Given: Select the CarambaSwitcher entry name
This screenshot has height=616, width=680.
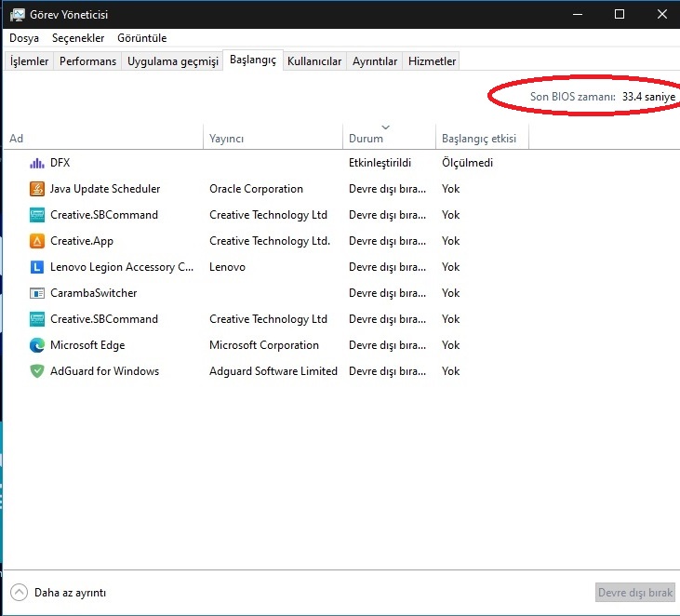Looking at the screenshot, I should tap(93, 293).
